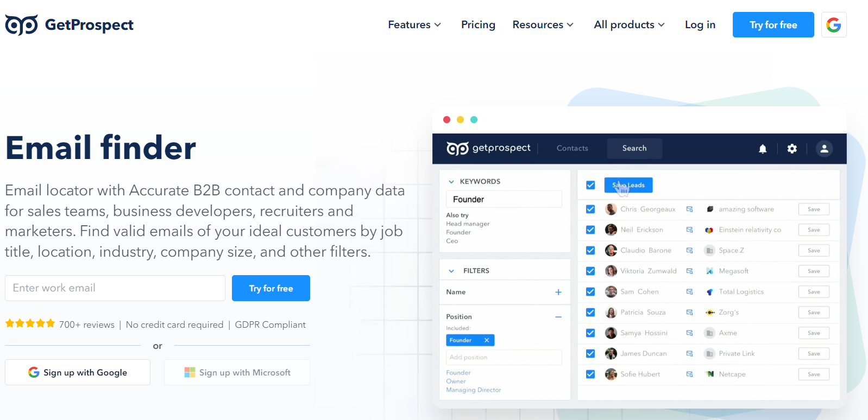Image resolution: width=868 pixels, height=420 pixels.
Task: Click Claudio Barone's email lookup icon
Action: (x=689, y=250)
